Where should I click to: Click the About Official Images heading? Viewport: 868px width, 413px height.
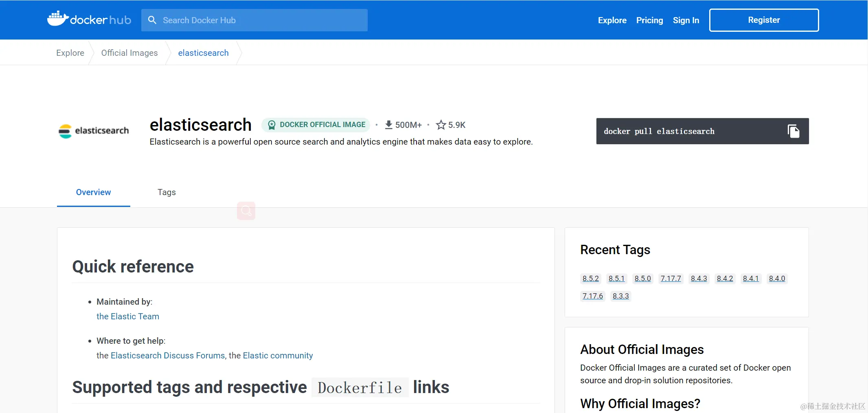click(642, 349)
